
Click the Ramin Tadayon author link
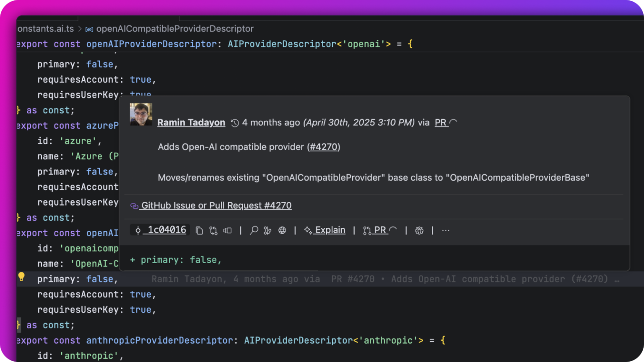tap(191, 122)
